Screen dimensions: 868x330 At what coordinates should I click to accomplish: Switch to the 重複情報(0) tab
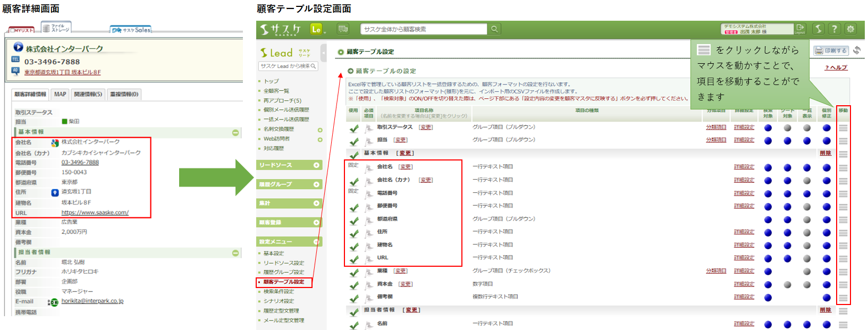coord(124,95)
